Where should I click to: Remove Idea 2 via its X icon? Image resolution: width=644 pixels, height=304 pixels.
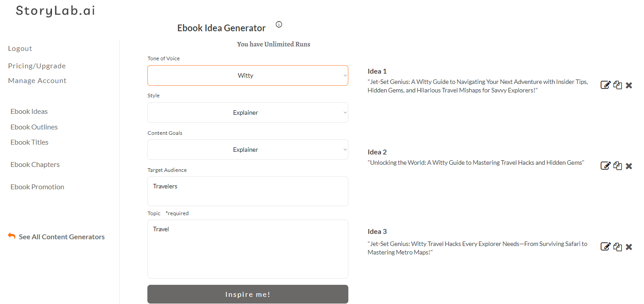[629, 166]
